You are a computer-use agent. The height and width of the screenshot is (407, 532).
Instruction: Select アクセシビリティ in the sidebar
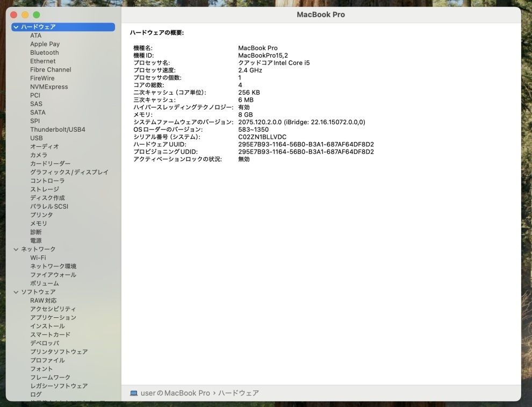coord(53,309)
